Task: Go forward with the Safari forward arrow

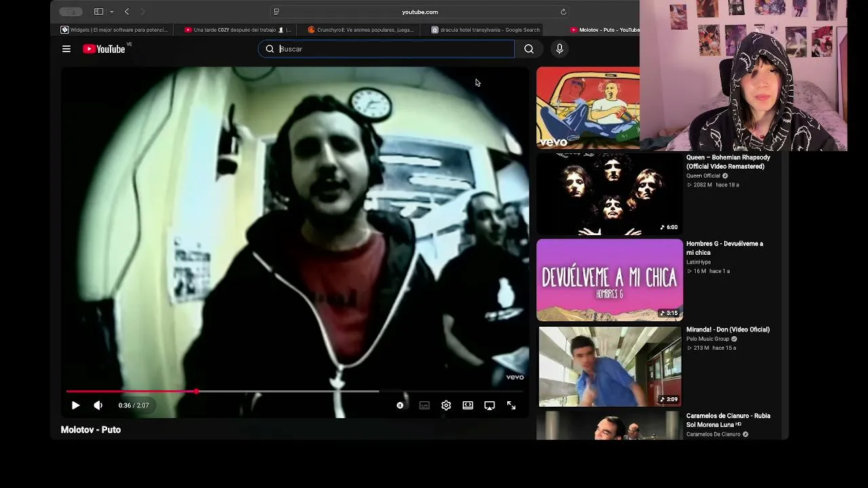Action: point(142,12)
